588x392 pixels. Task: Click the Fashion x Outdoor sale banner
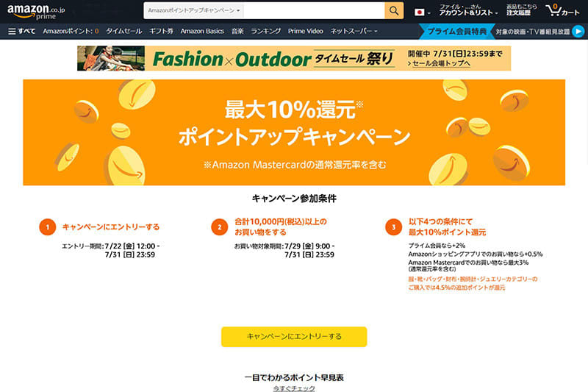pyautogui.click(x=294, y=58)
